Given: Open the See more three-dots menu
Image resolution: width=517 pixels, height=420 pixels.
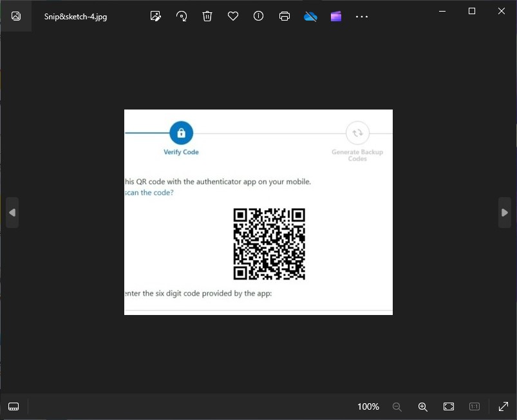Looking at the screenshot, I should coord(362,16).
